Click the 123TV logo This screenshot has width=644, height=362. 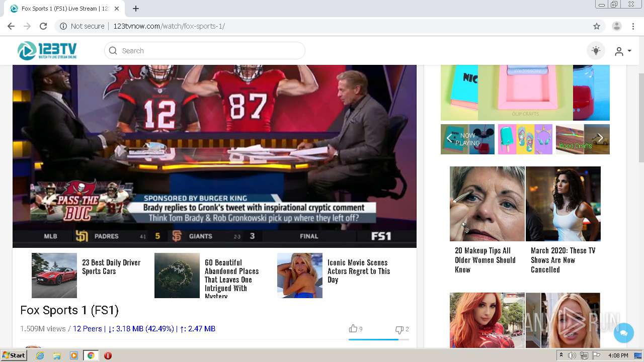click(47, 50)
